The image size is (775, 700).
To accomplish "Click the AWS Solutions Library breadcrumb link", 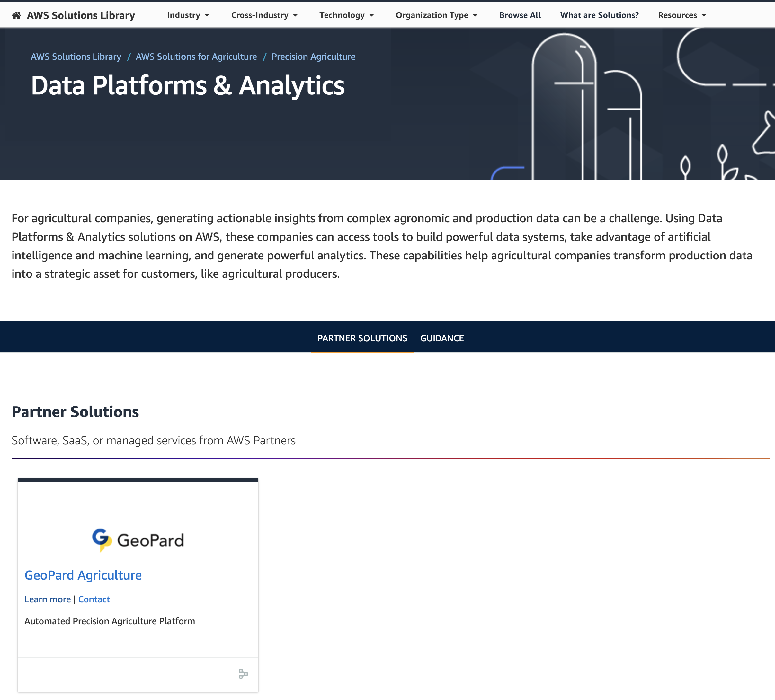I will pyautogui.click(x=76, y=57).
